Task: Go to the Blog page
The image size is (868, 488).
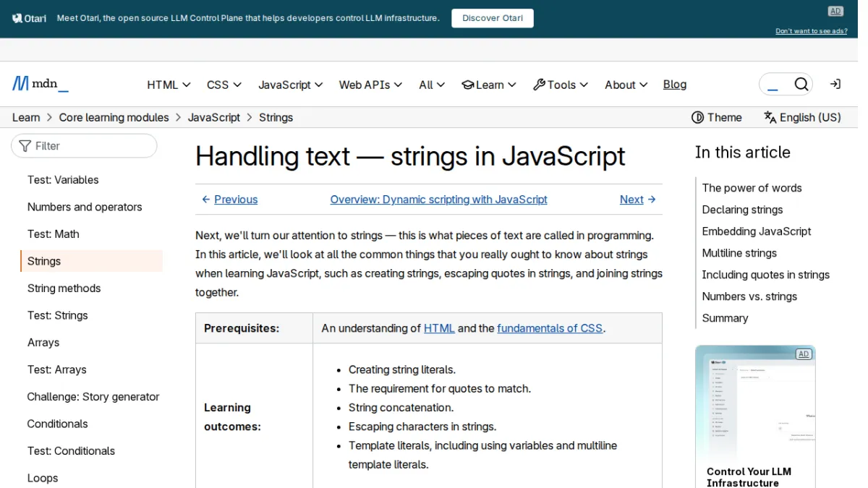Action: pos(675,85)
